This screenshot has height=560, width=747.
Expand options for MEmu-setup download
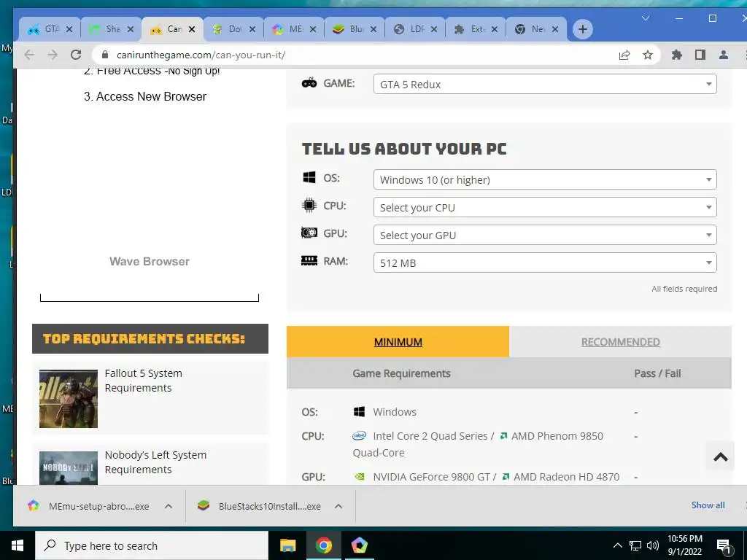(169, 506)
